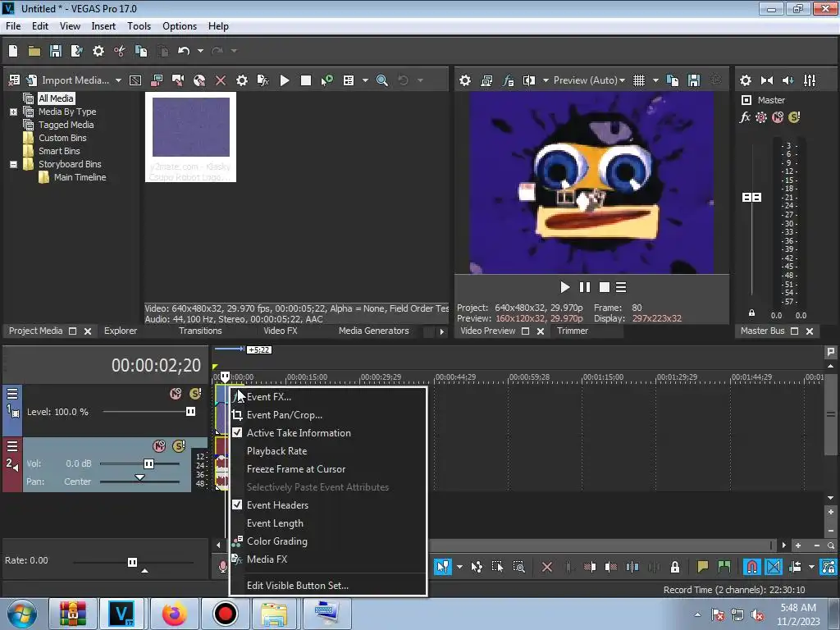The image size is (840, 630).
Task: Collapse Storyboard Bins tree node
Action: point(13,164)
